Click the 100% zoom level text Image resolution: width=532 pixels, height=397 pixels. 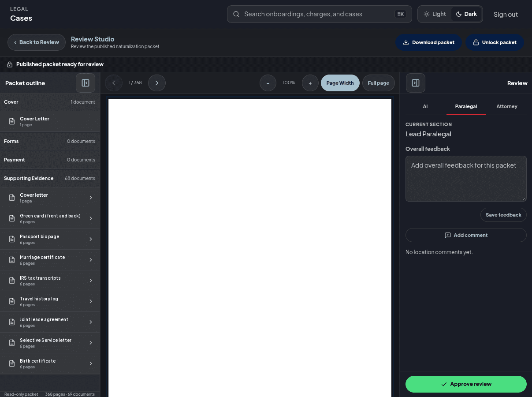(289, 83)
